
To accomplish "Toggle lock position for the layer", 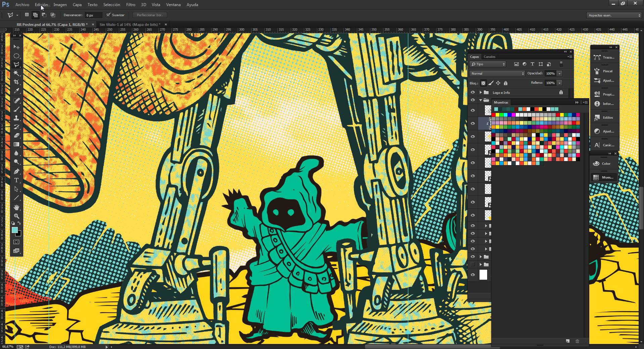I will [x=498, y=83].
